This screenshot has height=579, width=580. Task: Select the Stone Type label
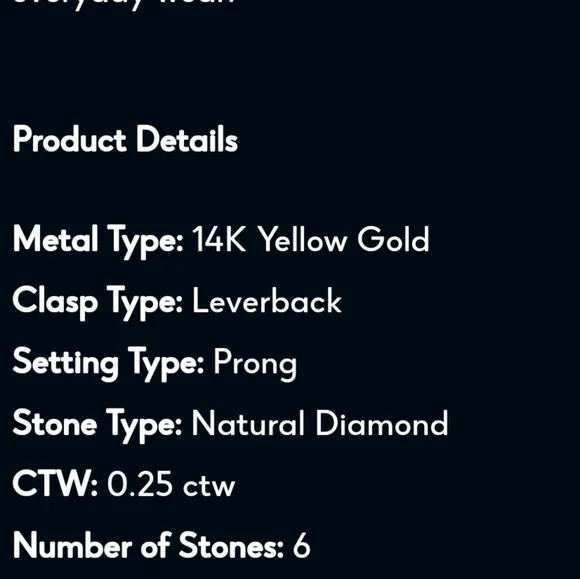[x=97, y=425]
